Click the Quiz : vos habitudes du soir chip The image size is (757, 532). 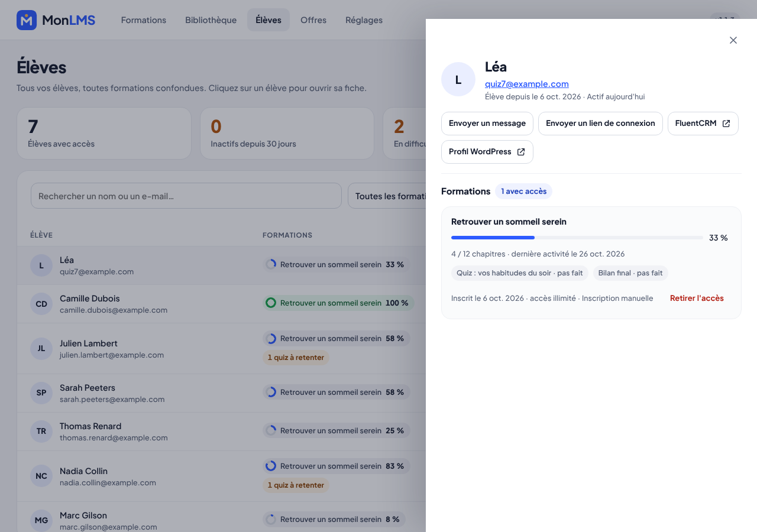coord(520,273)
